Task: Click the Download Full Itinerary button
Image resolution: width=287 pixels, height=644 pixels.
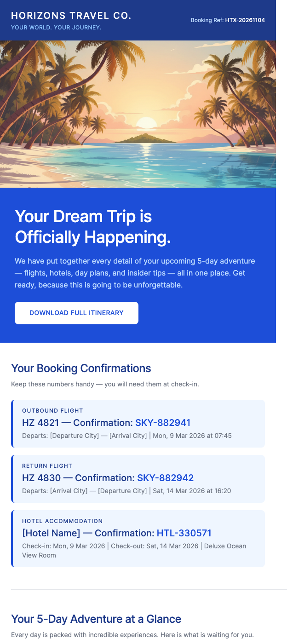Action: point(76,313)
